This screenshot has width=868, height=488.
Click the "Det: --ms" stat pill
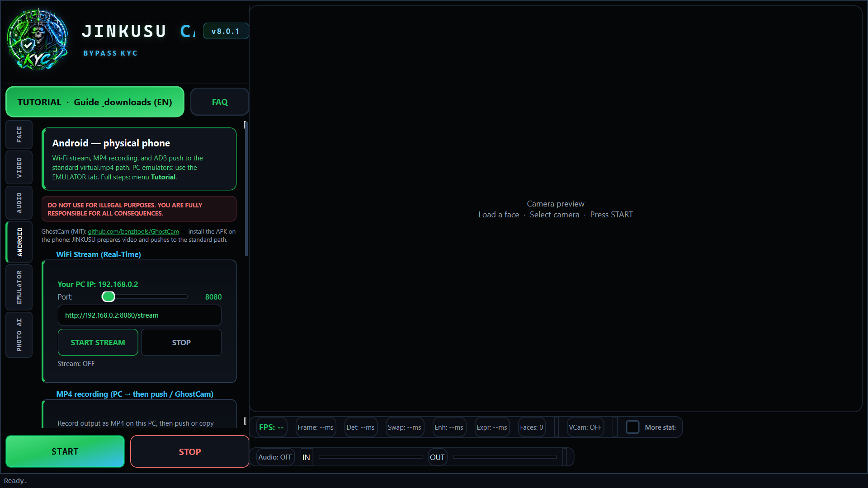coord(360,427)
